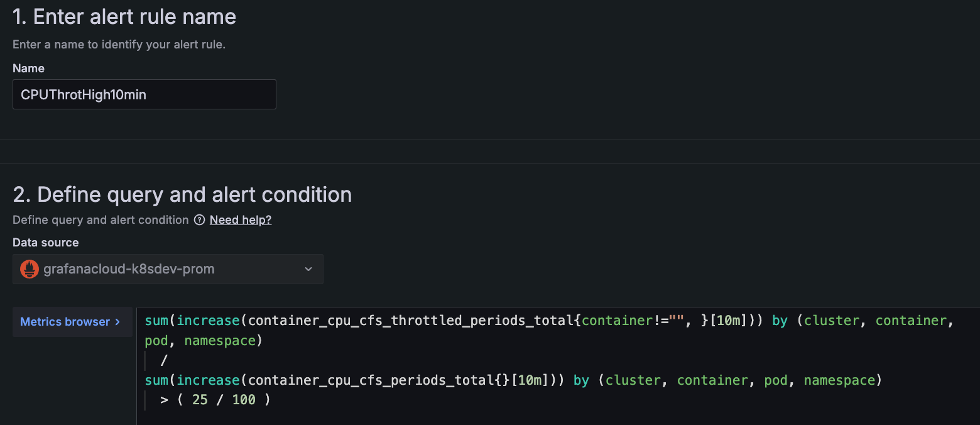Screen dimensions: 980x425
Task: Click the division operator line in query
Action: coord(164,360)
